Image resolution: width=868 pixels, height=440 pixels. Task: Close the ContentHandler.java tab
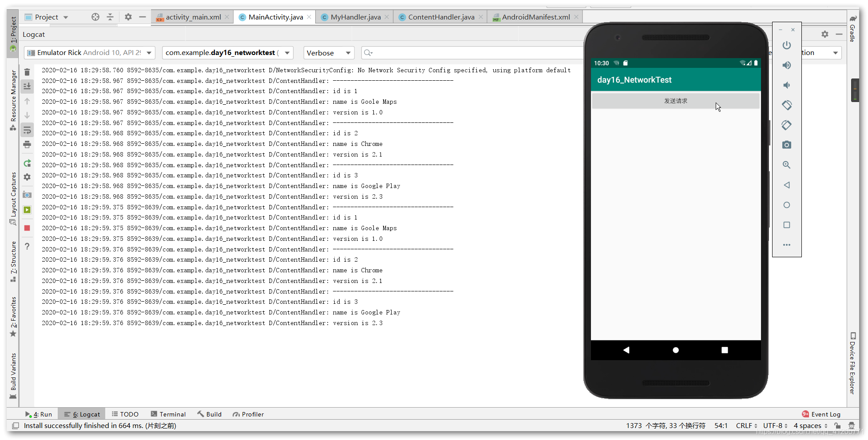click(x=481, y=17)
